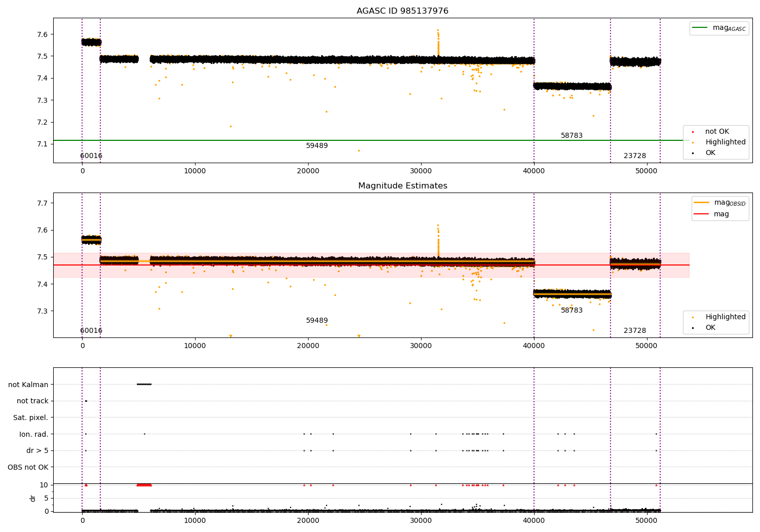This screenshot has height=532, width=760.
Task: Click the 30000 x-tick under AGASC ID plot
Action: coord(421,171)
